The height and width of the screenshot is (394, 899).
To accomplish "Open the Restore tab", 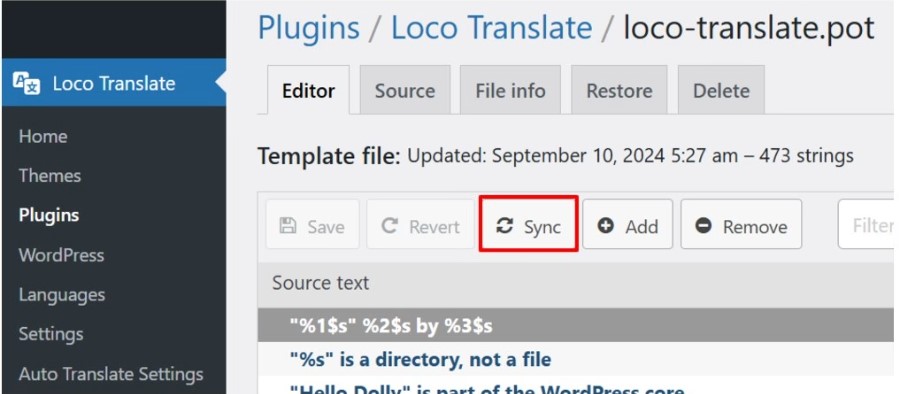I will [x=619, y=91].
